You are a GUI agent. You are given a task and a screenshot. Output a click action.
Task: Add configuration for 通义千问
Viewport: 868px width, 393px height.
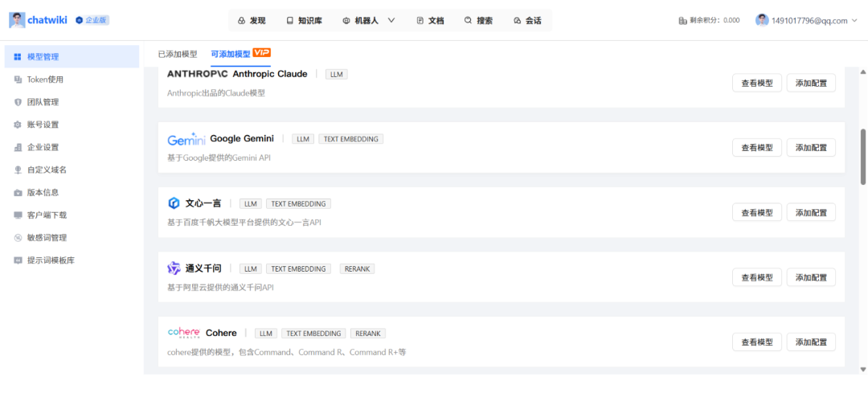[811, 276]
